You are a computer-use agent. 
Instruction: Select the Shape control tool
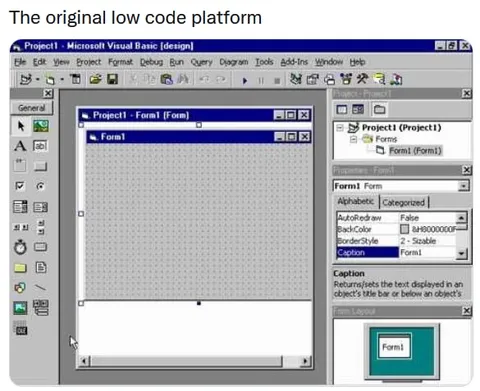[x=20, y=287]
